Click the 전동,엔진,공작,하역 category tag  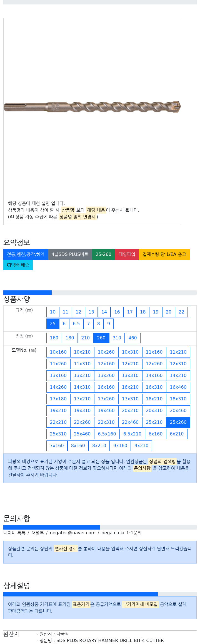pyautogui.click(x=26, y=254)
